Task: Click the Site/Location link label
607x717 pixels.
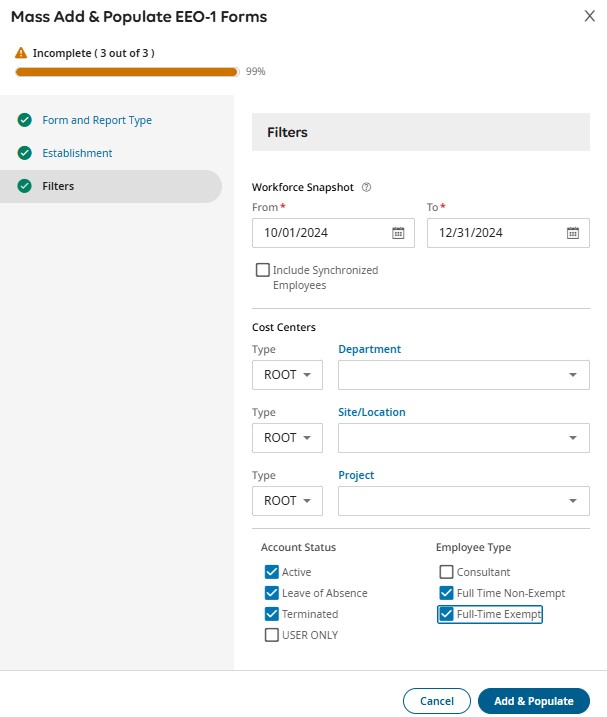Action: 372,412
